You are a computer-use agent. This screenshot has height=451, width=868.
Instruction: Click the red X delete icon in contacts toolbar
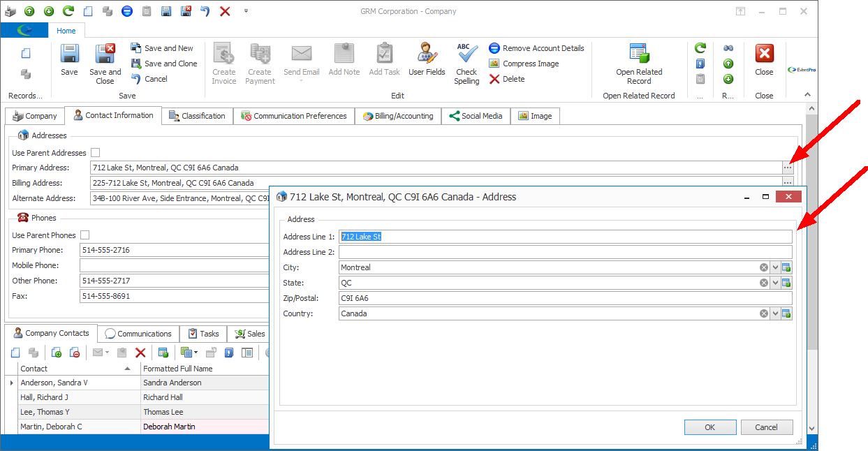(140, 353)
